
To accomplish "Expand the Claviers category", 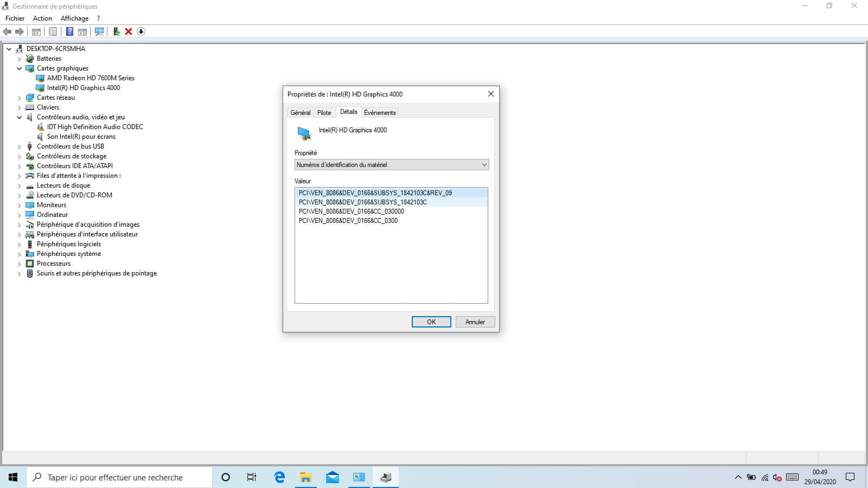I will coord(19,107).
